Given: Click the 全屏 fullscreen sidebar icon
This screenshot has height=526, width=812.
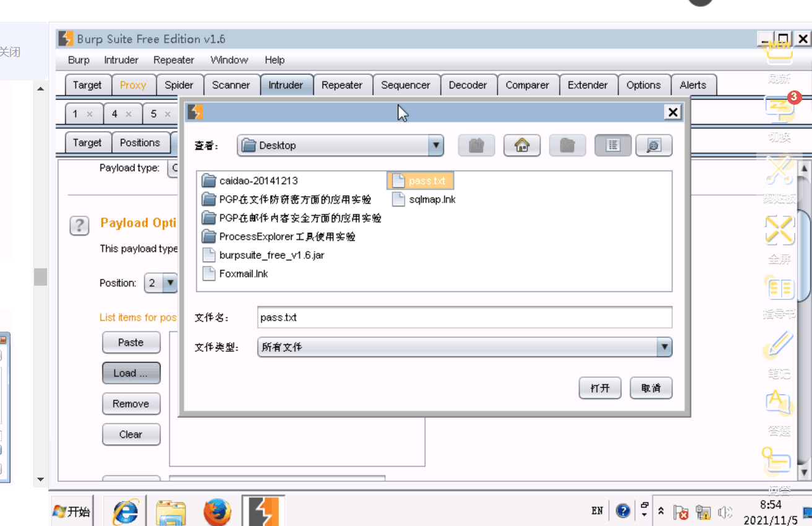Looking at the screenshot, I should 780,230.
